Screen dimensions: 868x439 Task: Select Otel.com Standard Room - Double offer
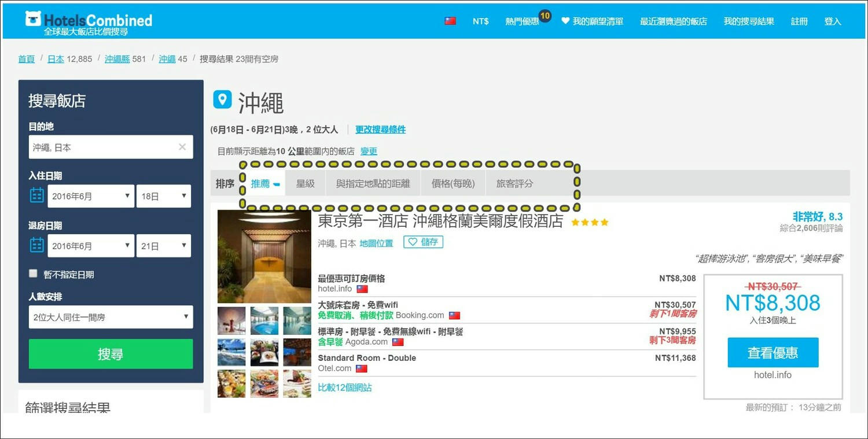507,363
